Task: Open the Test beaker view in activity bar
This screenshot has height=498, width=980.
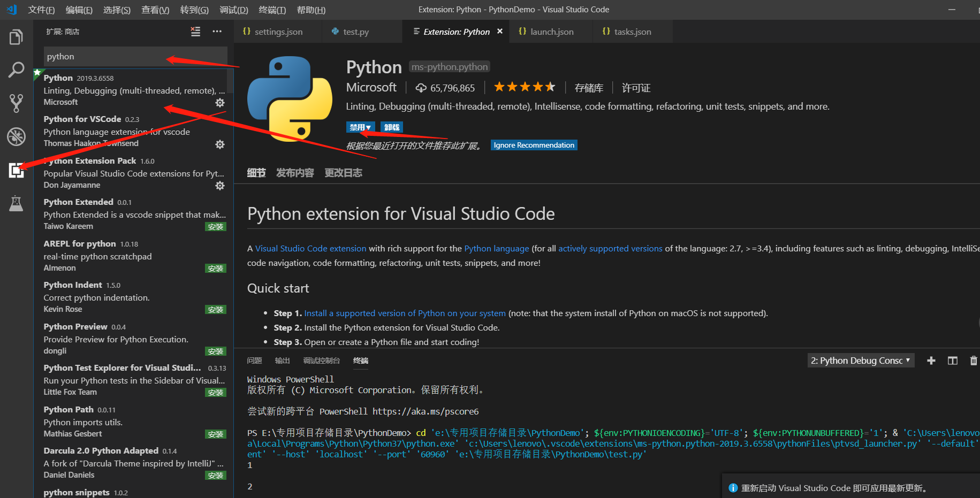Action: point(16,203)
